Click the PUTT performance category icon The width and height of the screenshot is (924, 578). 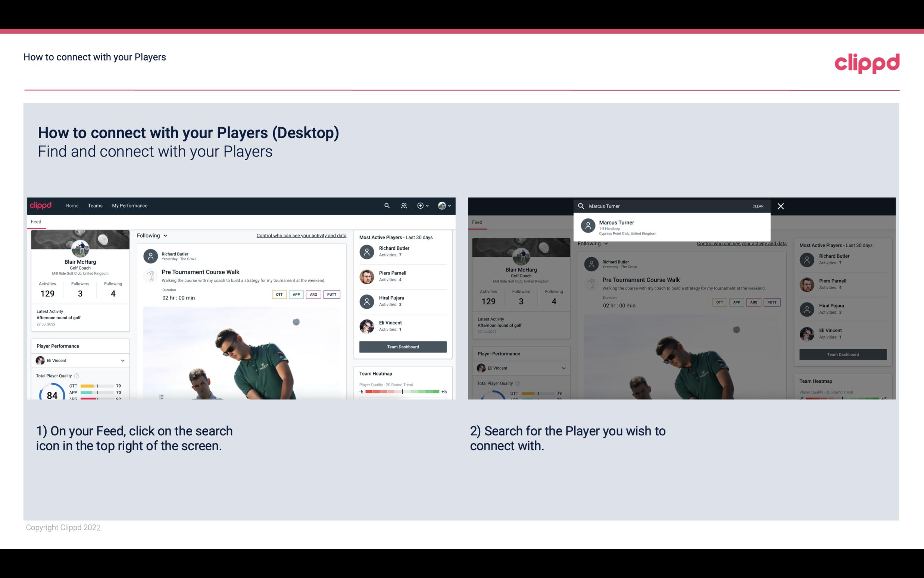331,294
